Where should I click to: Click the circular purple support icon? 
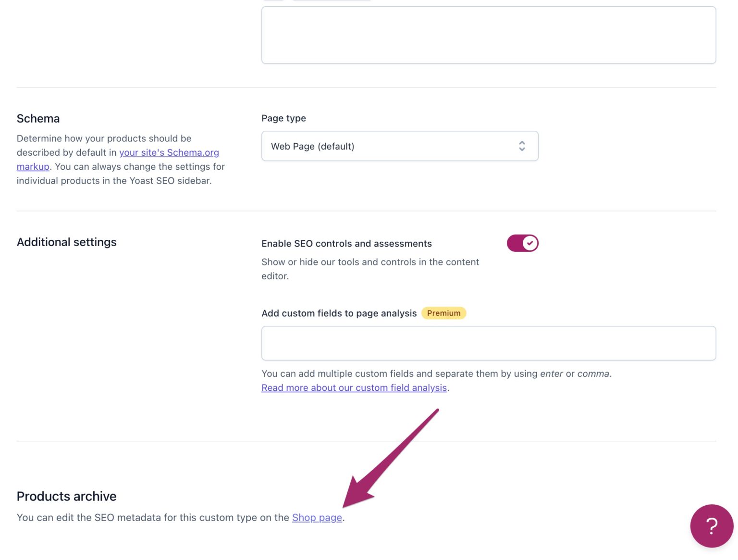pyautogui.click(x=712, y=526)
